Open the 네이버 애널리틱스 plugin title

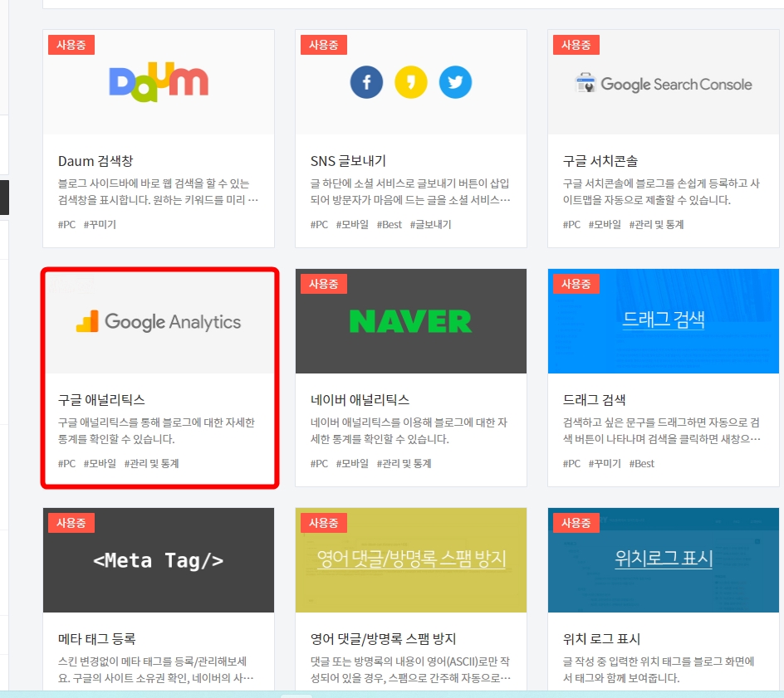pyautogui.click(x=360, y=400)
